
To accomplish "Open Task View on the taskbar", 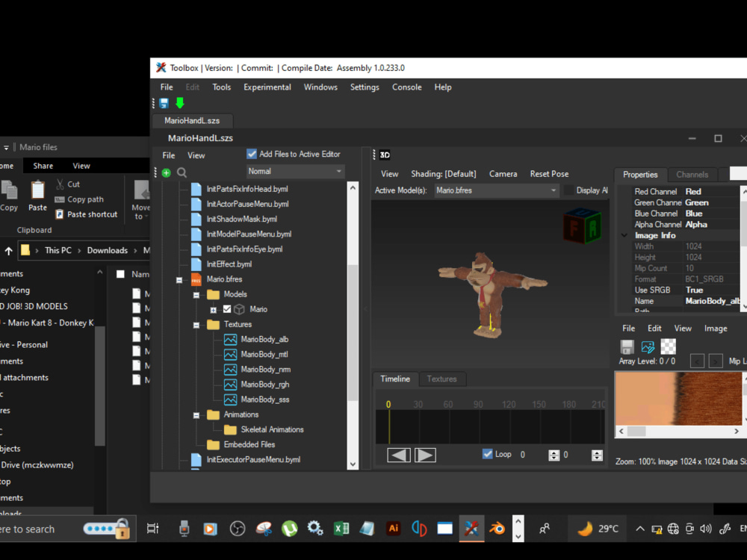I will (152, 529).
